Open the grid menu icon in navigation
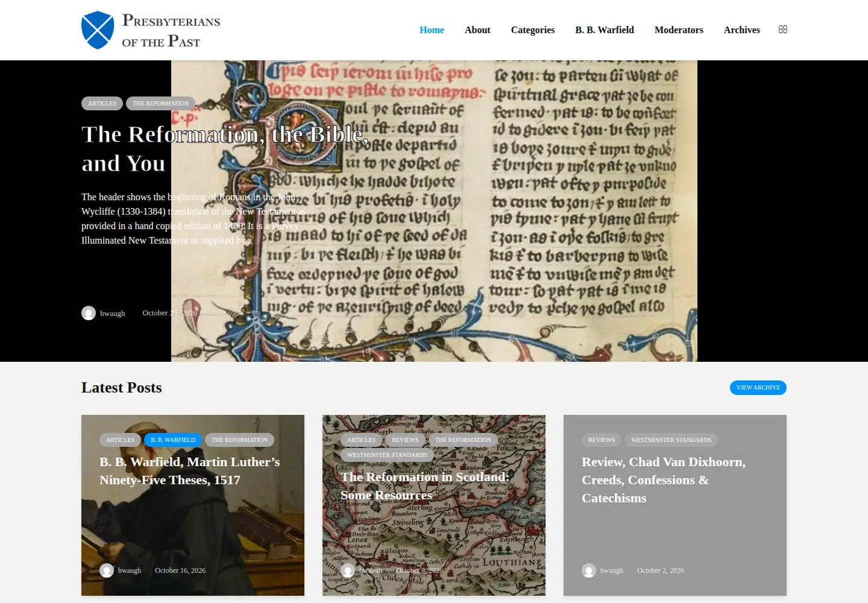Image resolution: width=868 pixels, height=603 pixels. point(783,30)
